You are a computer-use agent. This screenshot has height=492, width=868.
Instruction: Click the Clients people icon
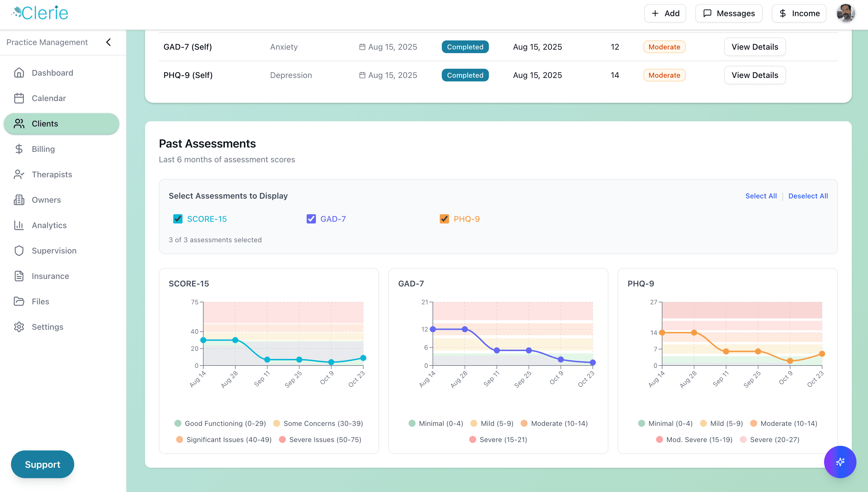(19, 124)
